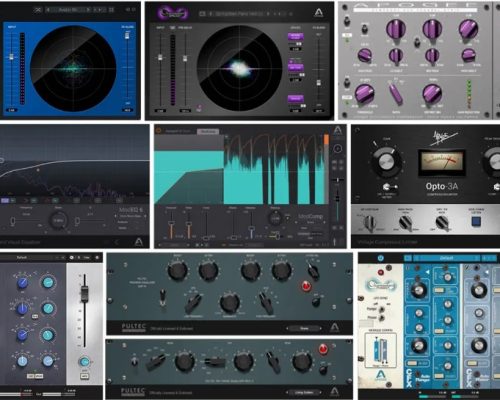Click the red power lamp on the upper Pultec EQ
The image size is (500, 400).
pyautogui.click(x=305, y=286)
